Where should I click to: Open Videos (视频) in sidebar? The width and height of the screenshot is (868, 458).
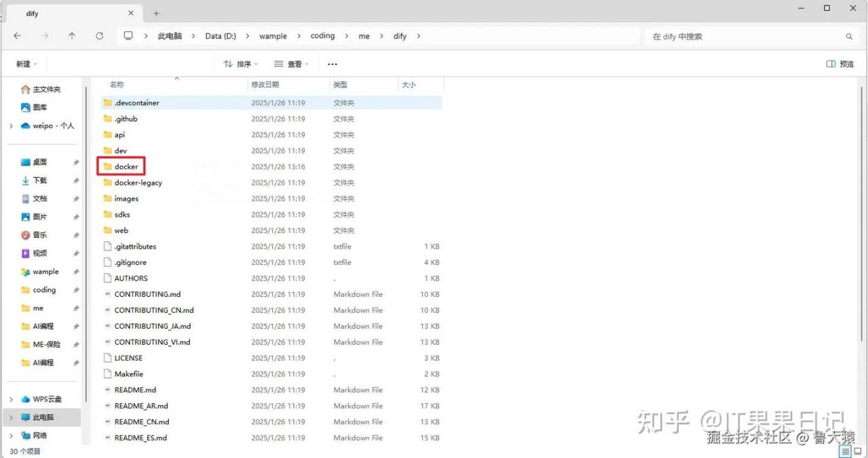(x=34, y=253)
